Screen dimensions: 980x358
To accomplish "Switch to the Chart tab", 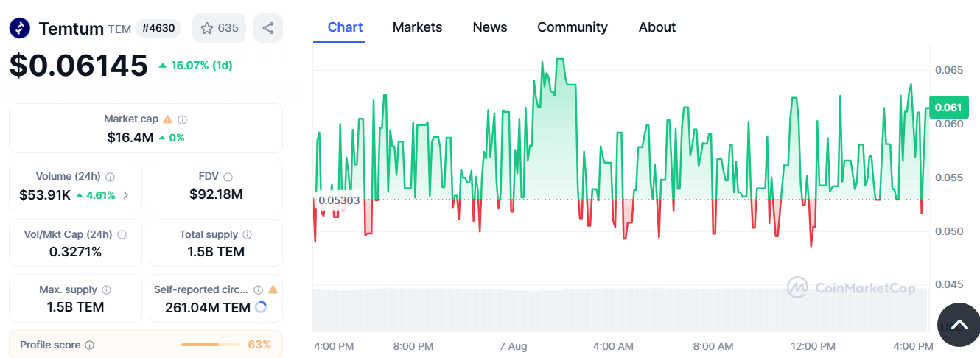I will [345, 27].
